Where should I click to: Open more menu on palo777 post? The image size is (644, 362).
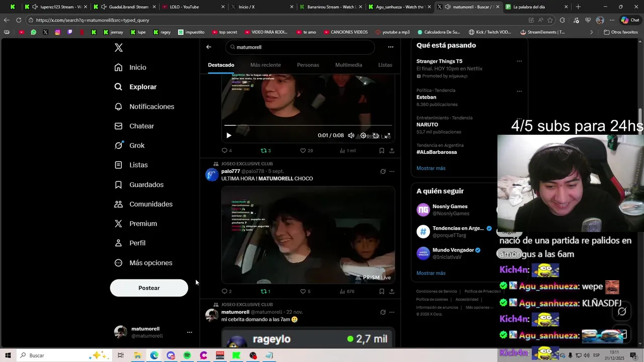tap(392, 171)
